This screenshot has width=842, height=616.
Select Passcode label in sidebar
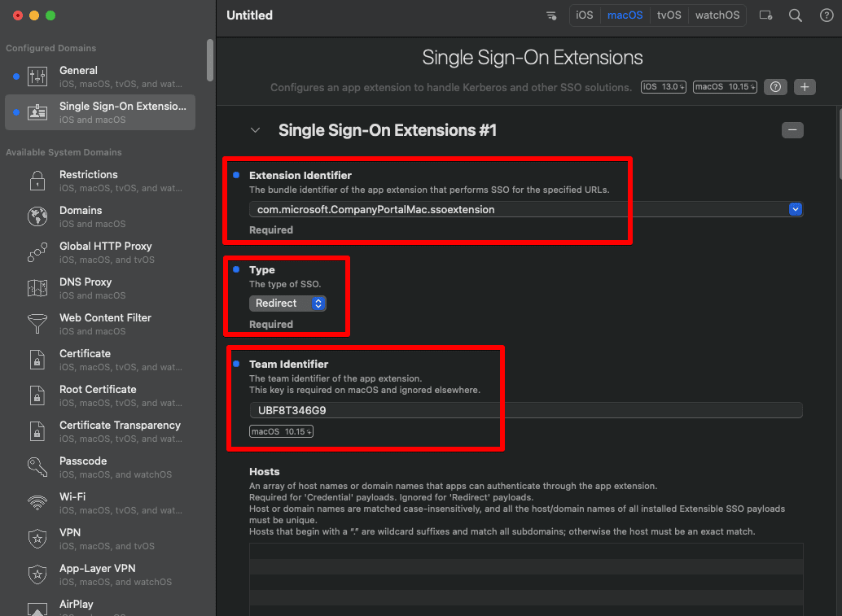pos(83,461)
